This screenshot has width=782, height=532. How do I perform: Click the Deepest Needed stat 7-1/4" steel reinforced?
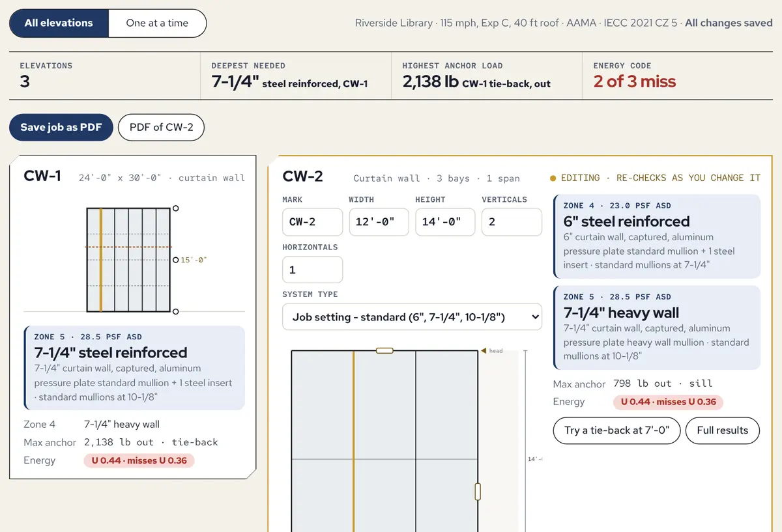coord(296,76)
